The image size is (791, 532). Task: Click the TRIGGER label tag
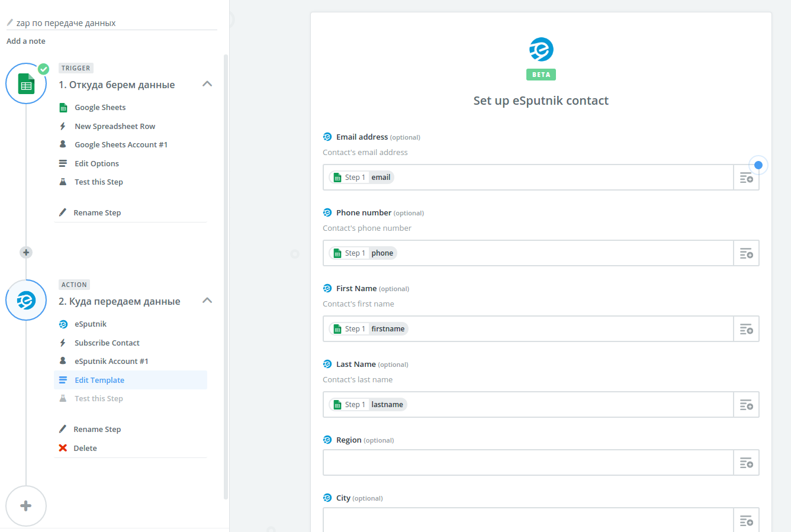coord(76,68)
